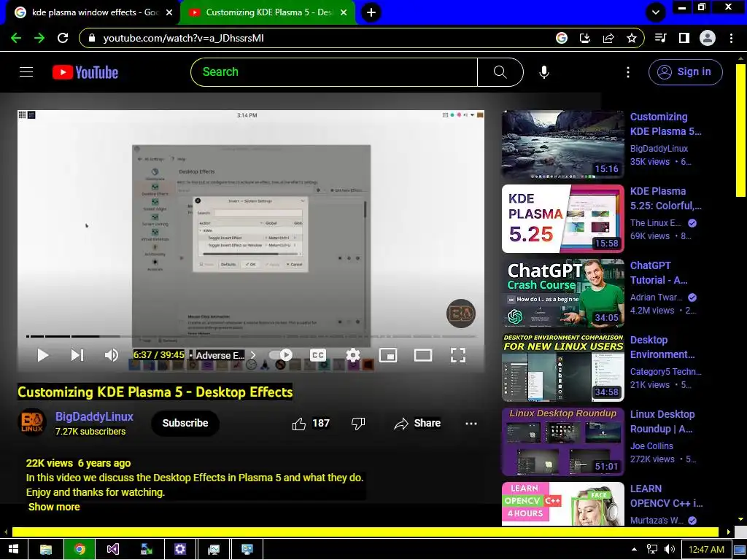The width and height of the screenshot is (747, 560).
Task: Click the BigDaddyLinux channel avatar
Action: coord(32,422)
